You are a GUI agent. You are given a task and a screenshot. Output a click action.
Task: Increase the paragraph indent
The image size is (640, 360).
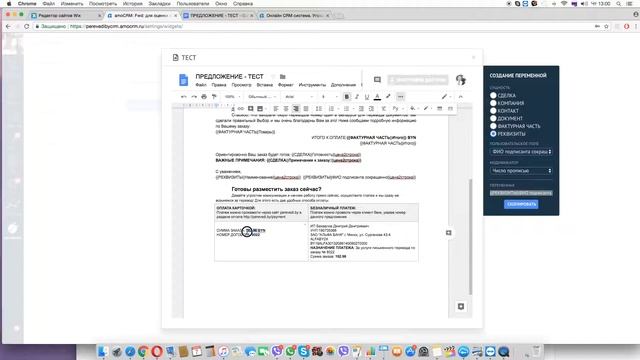point(371,109)
